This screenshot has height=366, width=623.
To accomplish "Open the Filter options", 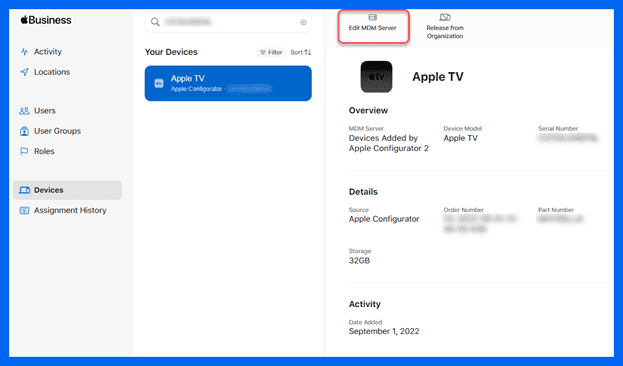I will click(x=271, y=52).
